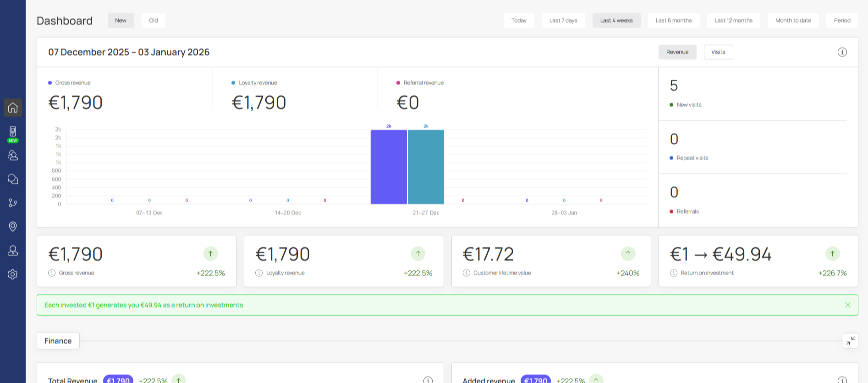Click the info icon next to Return on investment
868x383 pixels.
[674, 273]
